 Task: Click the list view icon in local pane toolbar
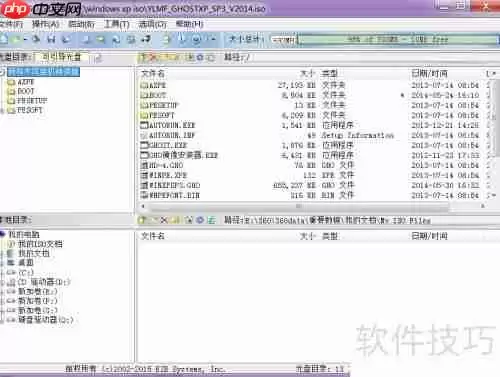[x=211, y=220]
